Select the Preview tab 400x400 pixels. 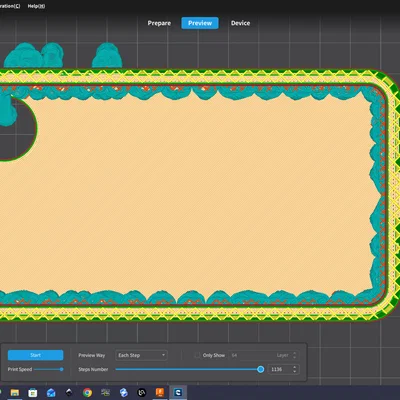coord(200,23)
